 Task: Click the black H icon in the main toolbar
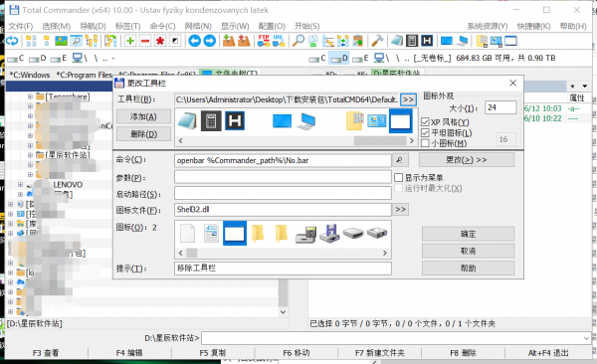pos(427,41)
